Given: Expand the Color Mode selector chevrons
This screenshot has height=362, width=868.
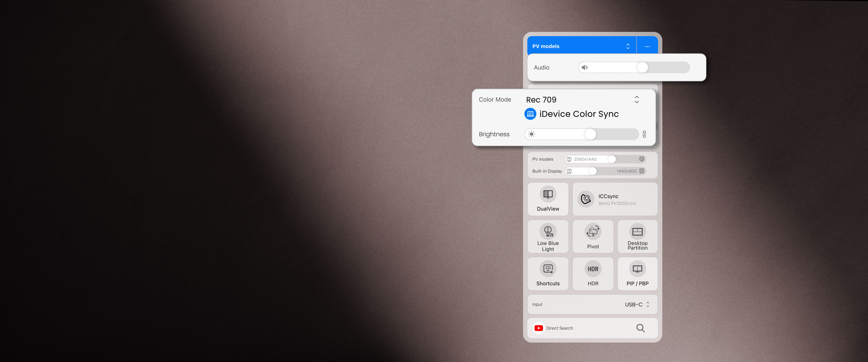Looking at the screenshot, I should click(637, 99).
